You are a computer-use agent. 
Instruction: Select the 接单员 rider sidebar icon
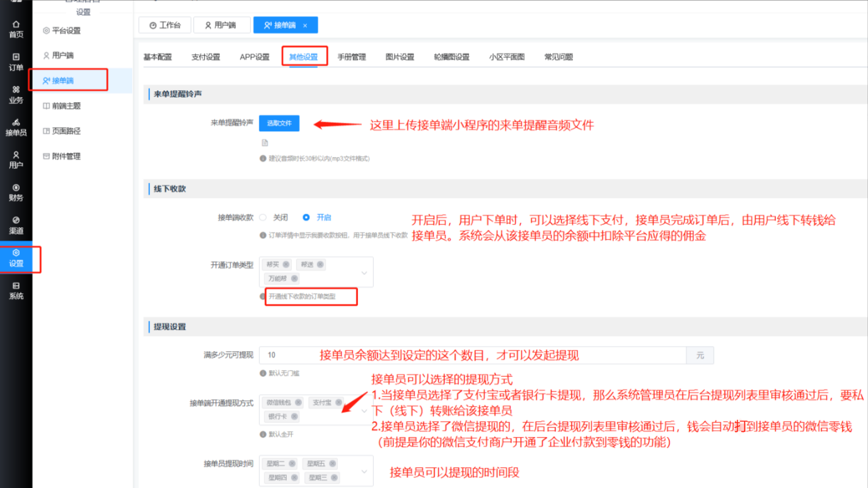click(x=16, y=127)
